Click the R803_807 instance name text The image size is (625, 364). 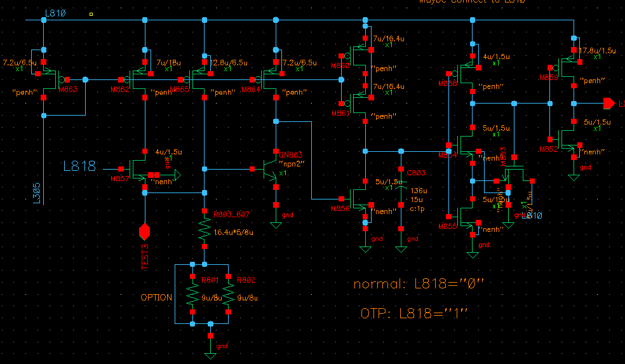[232, 215]
